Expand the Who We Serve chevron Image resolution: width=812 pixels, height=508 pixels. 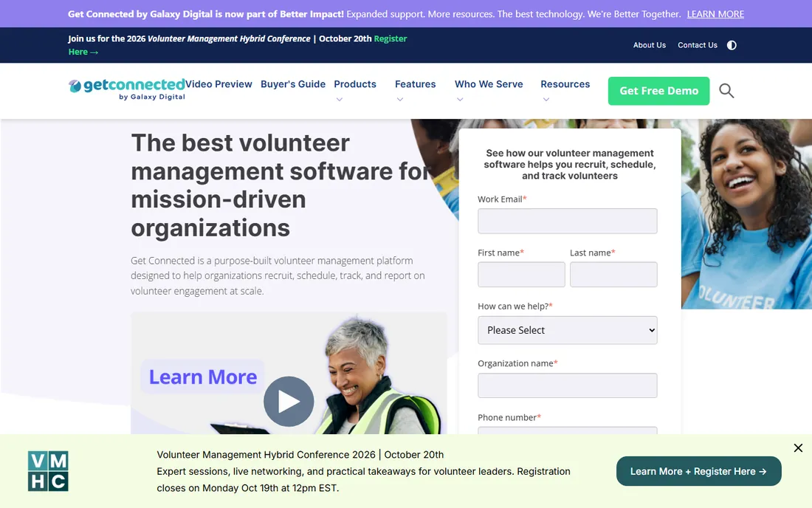460,100
